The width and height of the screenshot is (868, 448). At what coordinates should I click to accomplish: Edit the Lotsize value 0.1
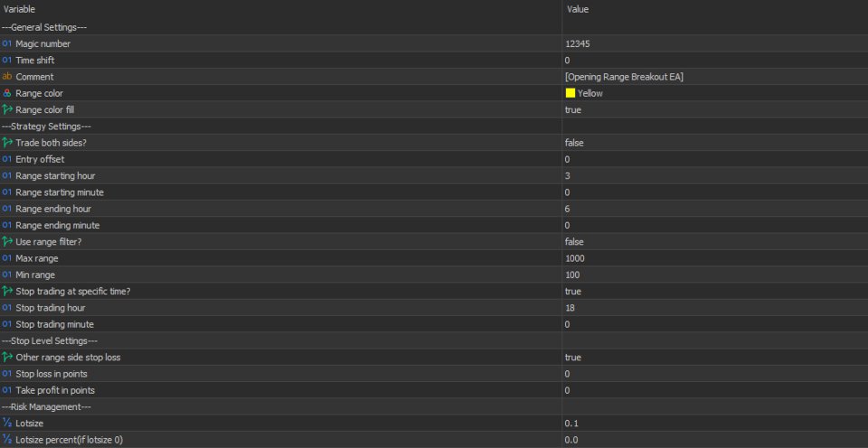(571, 423)
